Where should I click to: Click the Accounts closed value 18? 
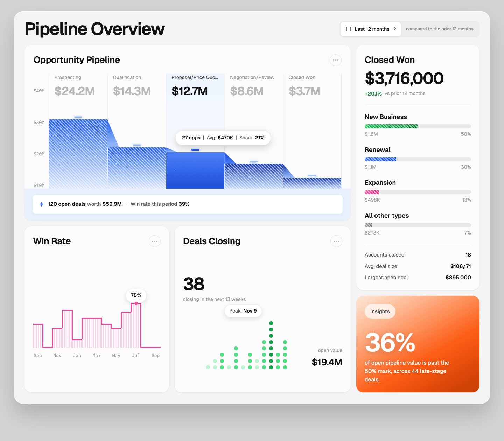(x=468, y=255)
